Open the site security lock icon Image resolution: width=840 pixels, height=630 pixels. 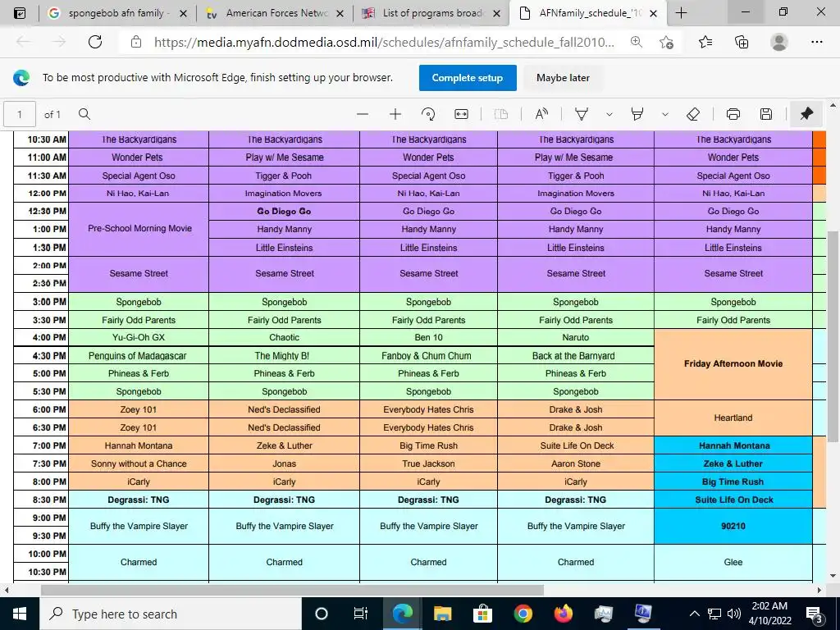point(136,42)
